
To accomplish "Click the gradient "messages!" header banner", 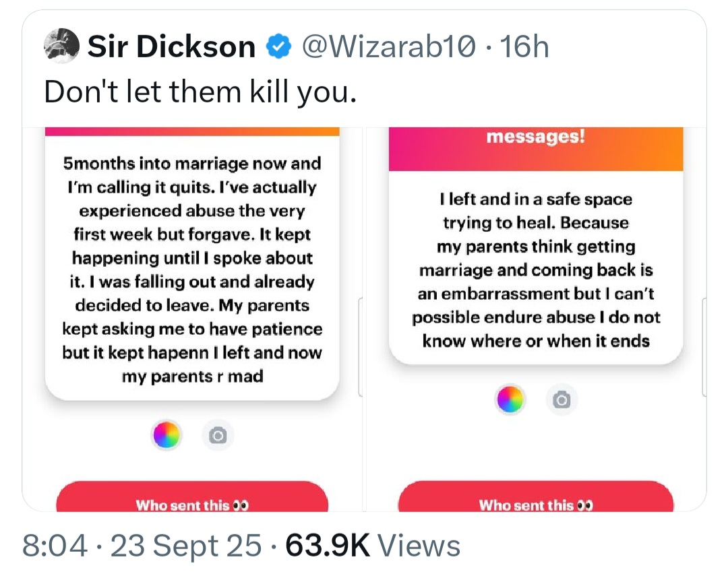I will (x=536, y=148).
